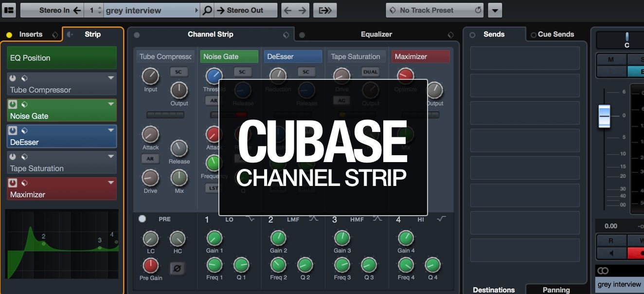Click the magnifier search channel icon
The width and height of the screenshot is (644, 294).
(x=207, y=10)
